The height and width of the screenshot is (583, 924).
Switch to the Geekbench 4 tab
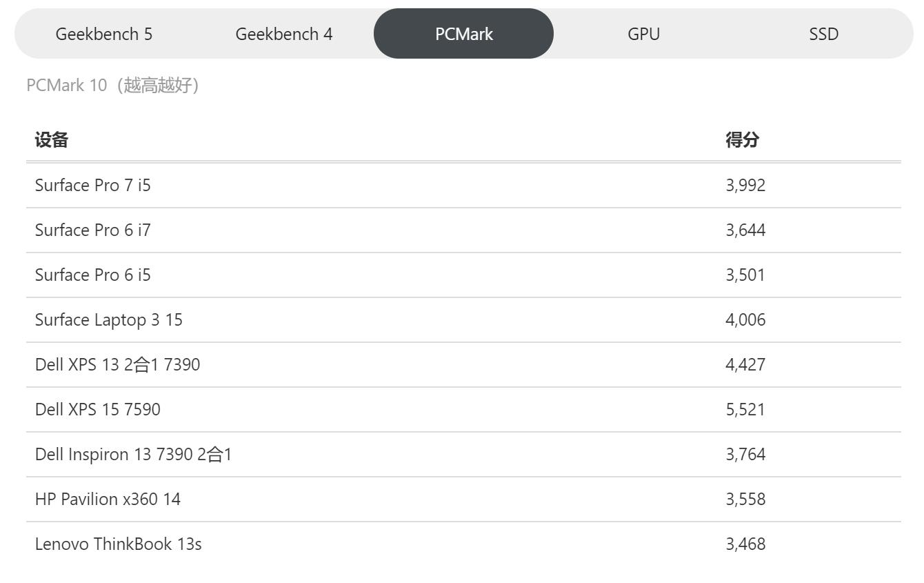click(284, 33)
